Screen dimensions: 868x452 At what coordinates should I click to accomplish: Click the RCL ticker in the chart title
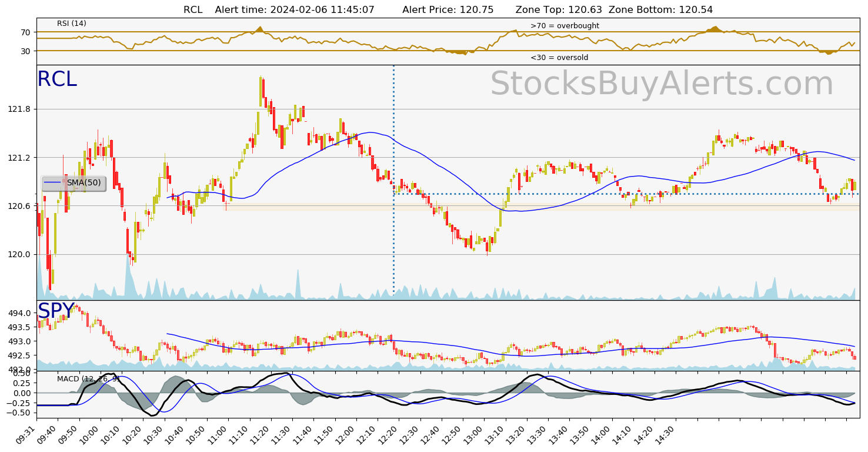[193, 9]
